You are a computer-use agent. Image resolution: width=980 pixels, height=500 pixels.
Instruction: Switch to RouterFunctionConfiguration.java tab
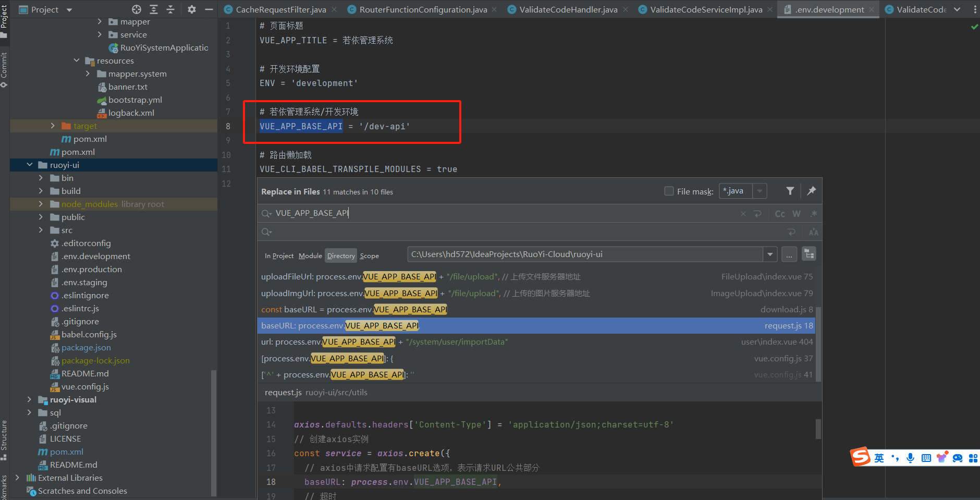coord(423,9)
